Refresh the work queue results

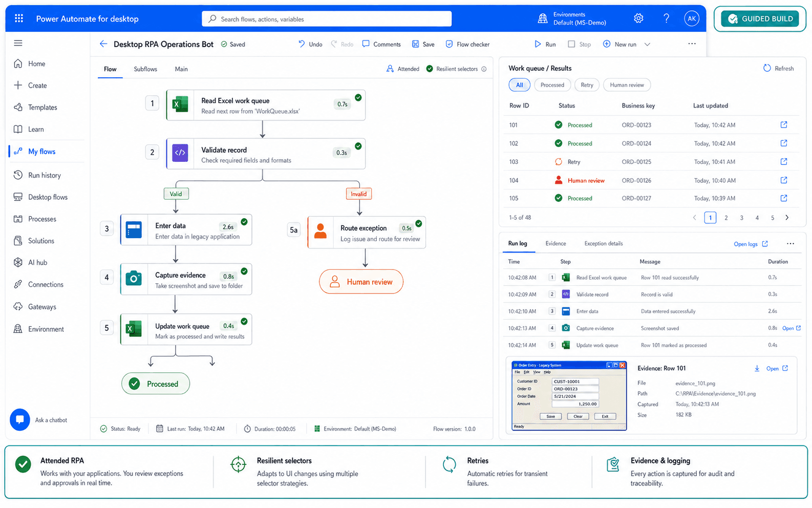[778, 69]
